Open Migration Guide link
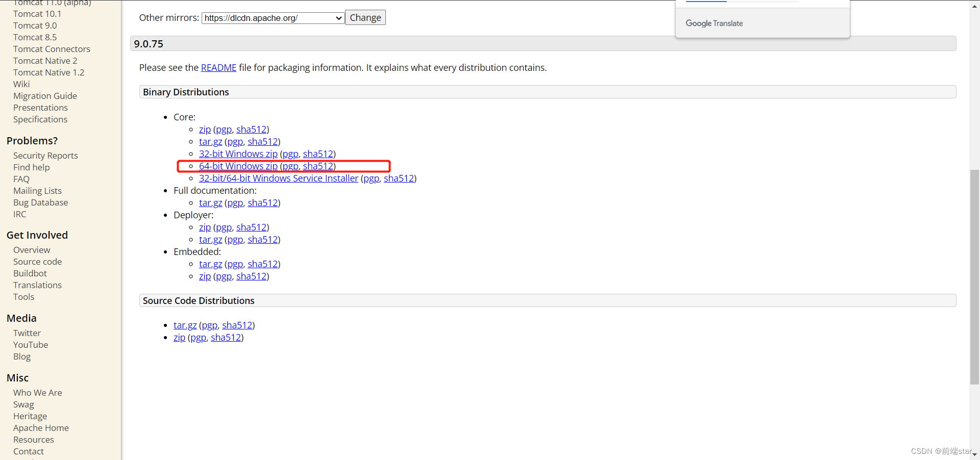This screenshot has height=460, width=980. [x=45, y=96]
